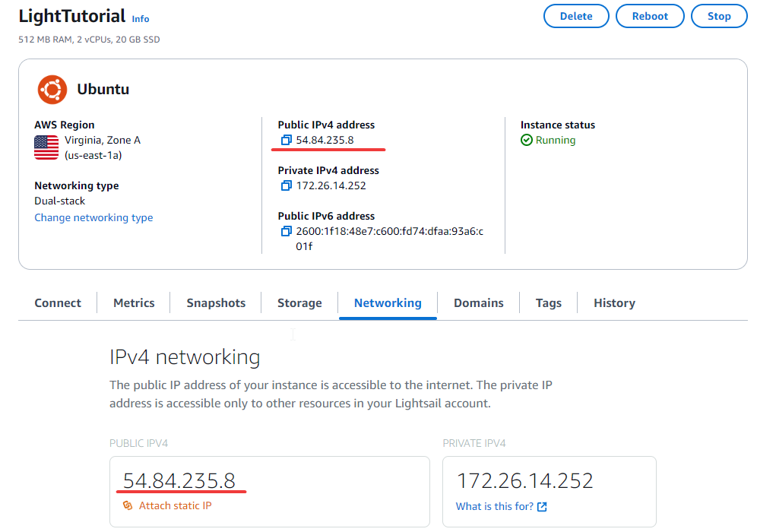The height and width of the screenshot is (532, 776).
Task: Click the Ubuntu logo icon
Action: (52, 90)
